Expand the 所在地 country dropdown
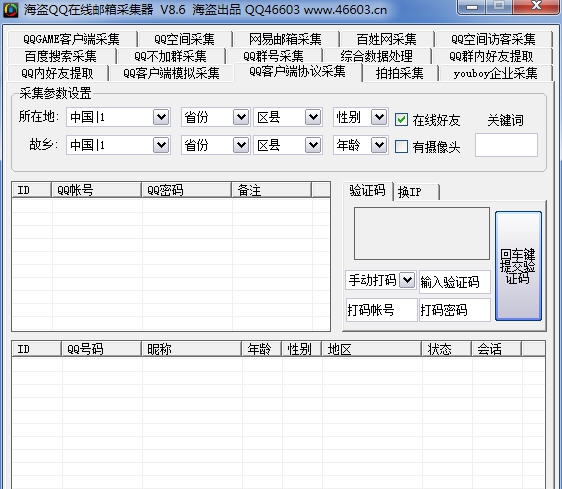The height and width of the screenshot is (489, 562). pos(161,117)
